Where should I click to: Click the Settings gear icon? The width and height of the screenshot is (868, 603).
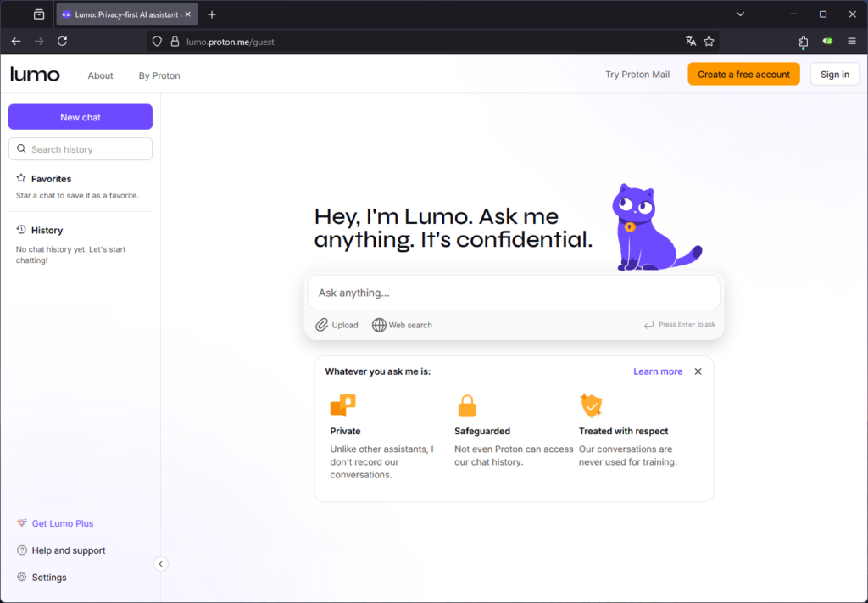(21, 577)
